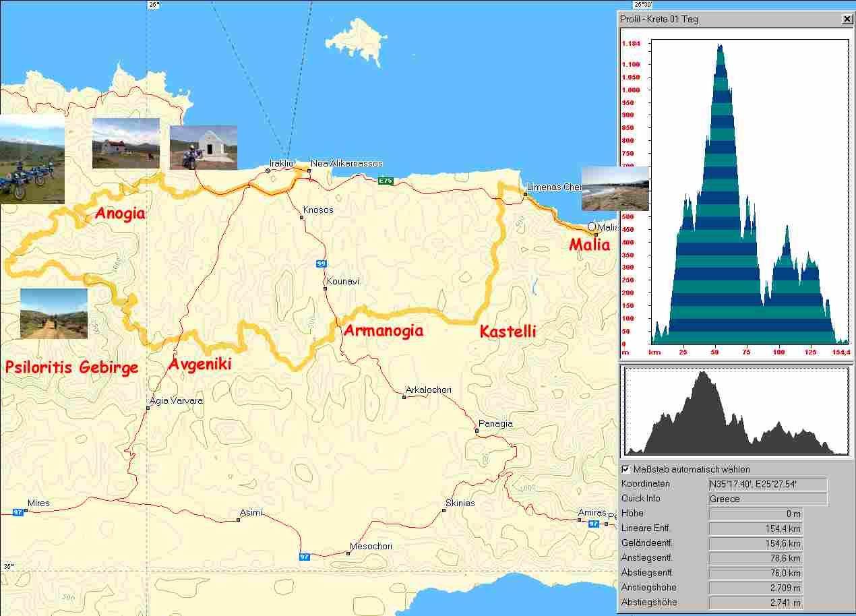Close the Profil - Kreta 01 Tag panel
The width and height of the screenshot is (856, 616).
(x=847, y=20)
